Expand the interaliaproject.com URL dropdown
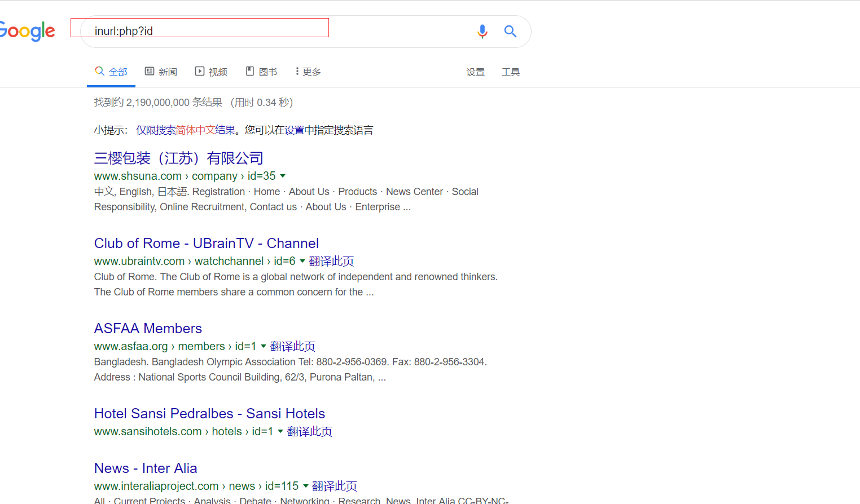The height and width of the screenshot is (504, 860). tap(305, 485)
